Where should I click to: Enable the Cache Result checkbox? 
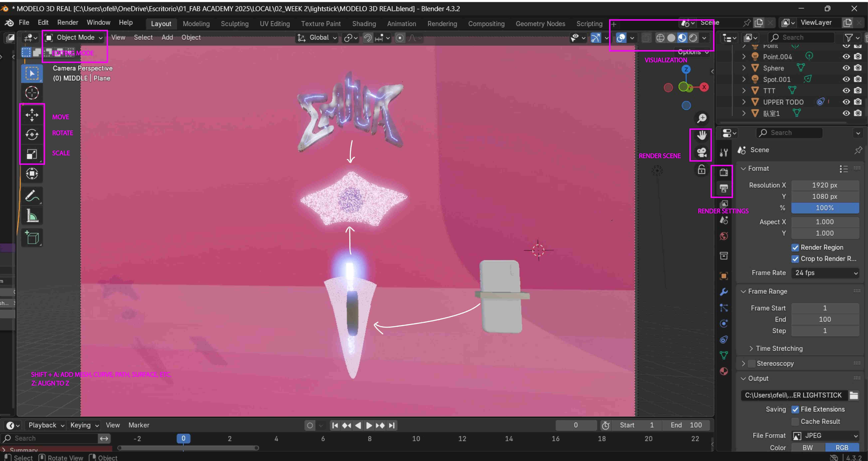795,422
